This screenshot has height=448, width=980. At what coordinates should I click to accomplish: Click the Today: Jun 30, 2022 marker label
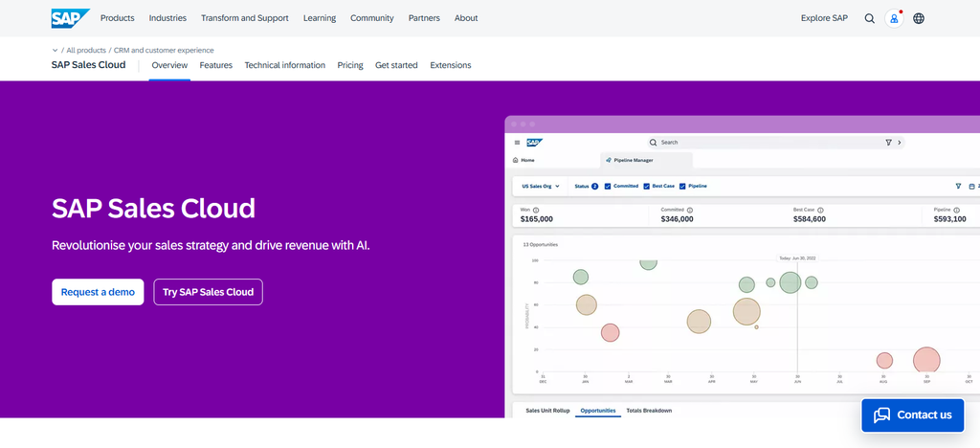coord(797,258)
